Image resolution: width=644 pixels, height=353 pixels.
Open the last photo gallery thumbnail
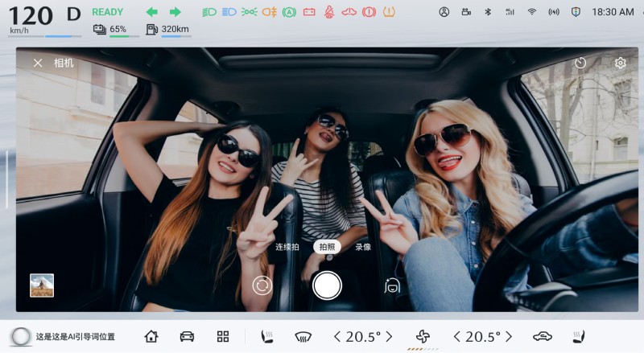pos(42,285)
